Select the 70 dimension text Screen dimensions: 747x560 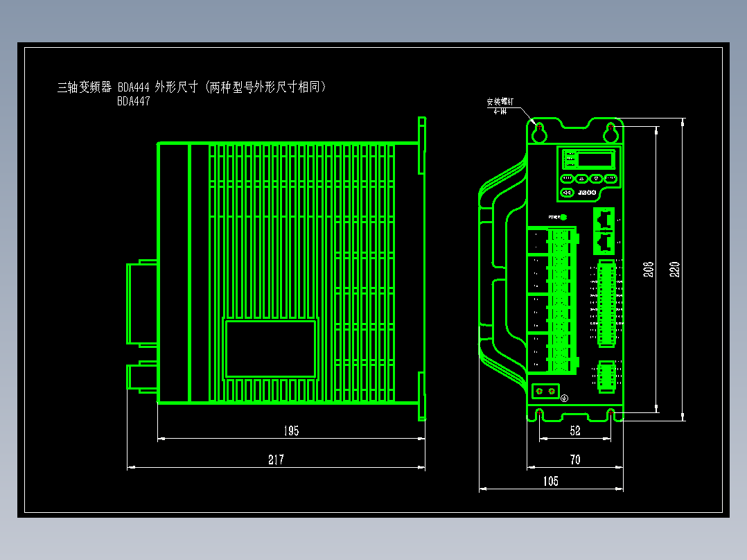pyautogui.click(x=575, y=460)
